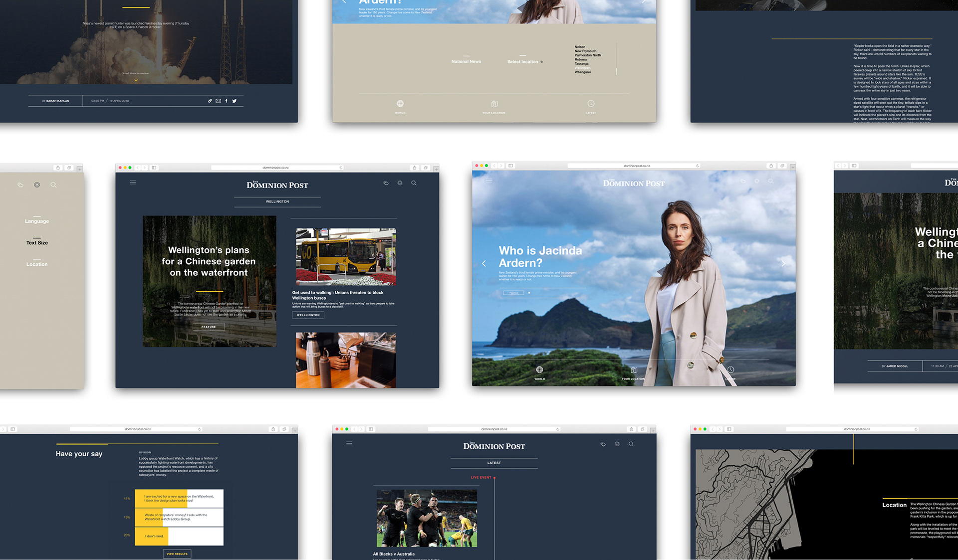This screenshot has width=958, height=560.
Task: Open the coffee brewing photo thumbnail
Action: (346, 360)
